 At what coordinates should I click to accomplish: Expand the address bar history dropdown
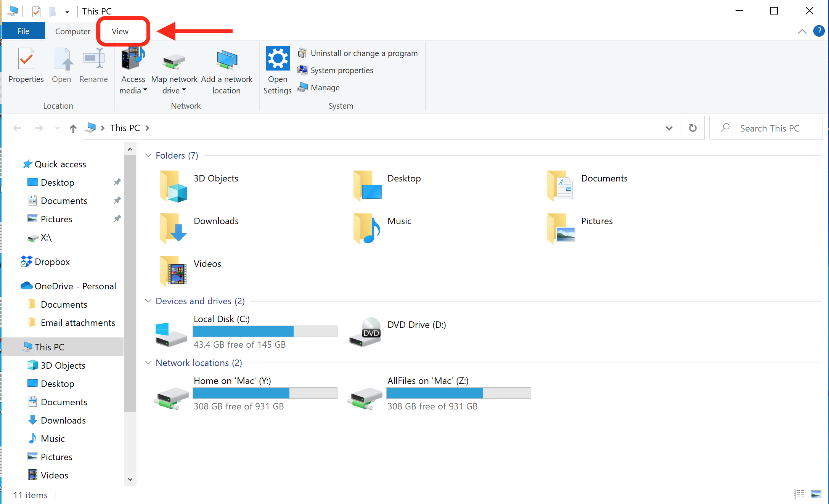click(669, 128)
